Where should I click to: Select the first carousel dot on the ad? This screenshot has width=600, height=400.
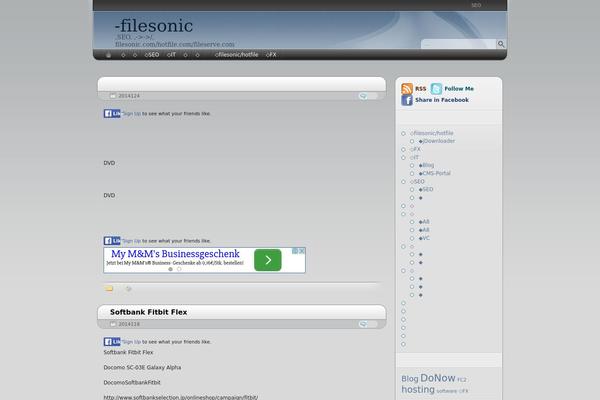coord(171,269)
